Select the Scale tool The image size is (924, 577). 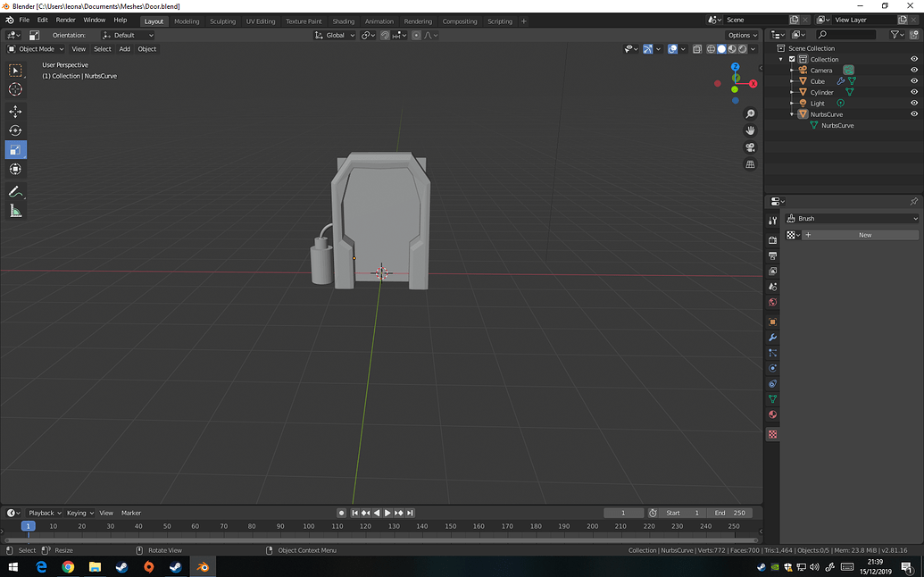16,150
